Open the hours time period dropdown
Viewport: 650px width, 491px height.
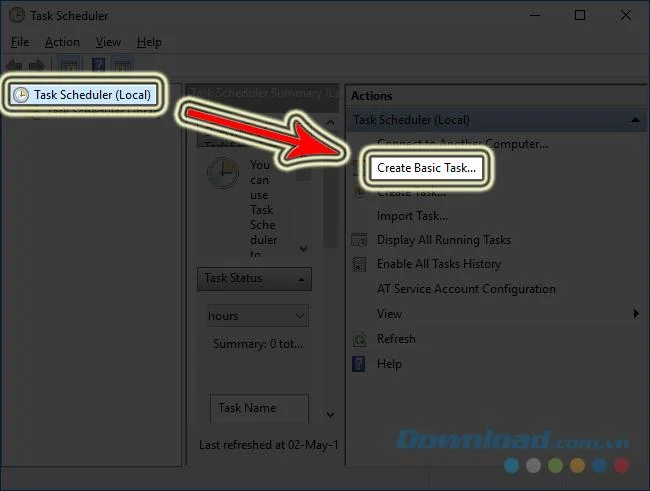click(x=257, y=316)
